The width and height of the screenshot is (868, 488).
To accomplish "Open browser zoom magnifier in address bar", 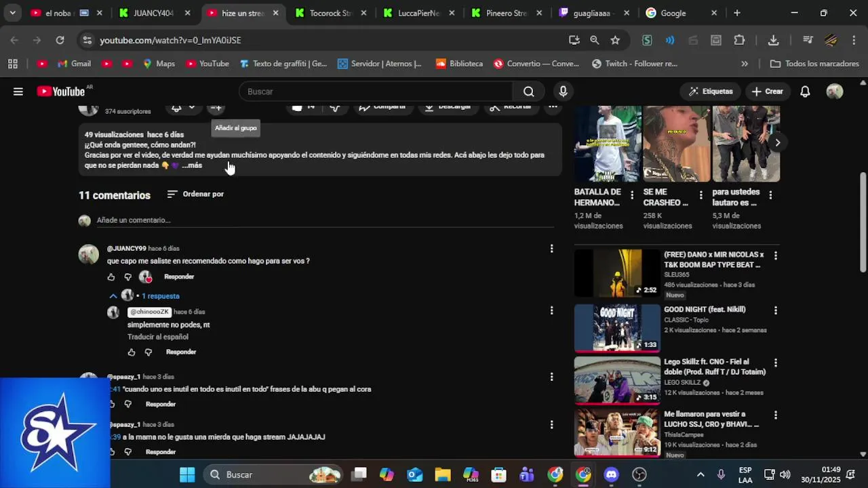I will (x=594, y=40).
